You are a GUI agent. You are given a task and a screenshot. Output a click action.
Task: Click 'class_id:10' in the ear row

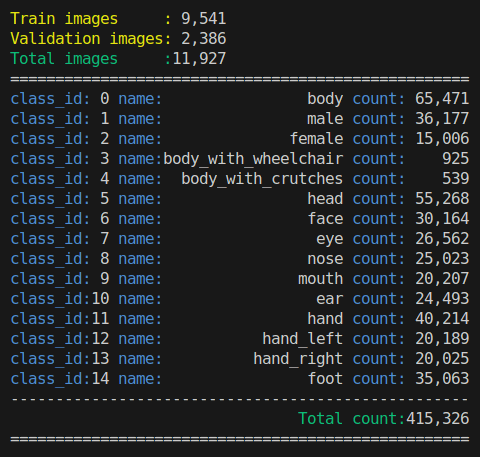click(60, 299)
